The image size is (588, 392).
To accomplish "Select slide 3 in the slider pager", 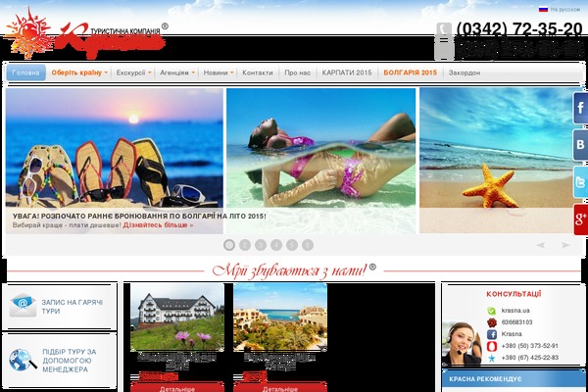I will (261, 245).
